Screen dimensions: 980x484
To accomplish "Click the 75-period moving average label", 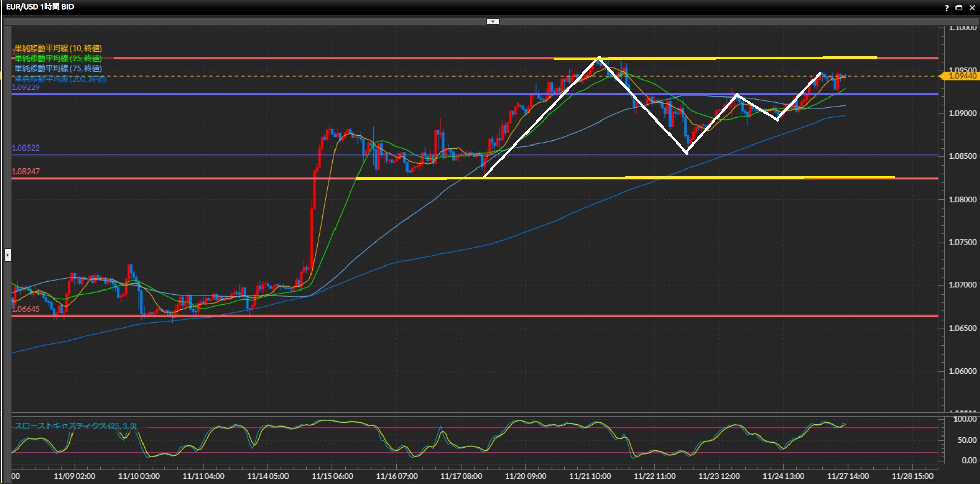I will (58, 68).
